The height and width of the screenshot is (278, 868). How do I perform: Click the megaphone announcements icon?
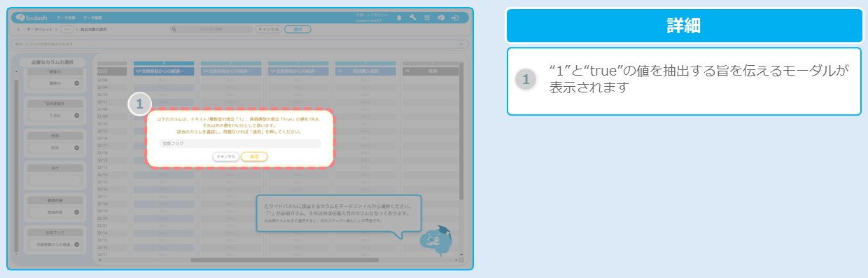441,18
